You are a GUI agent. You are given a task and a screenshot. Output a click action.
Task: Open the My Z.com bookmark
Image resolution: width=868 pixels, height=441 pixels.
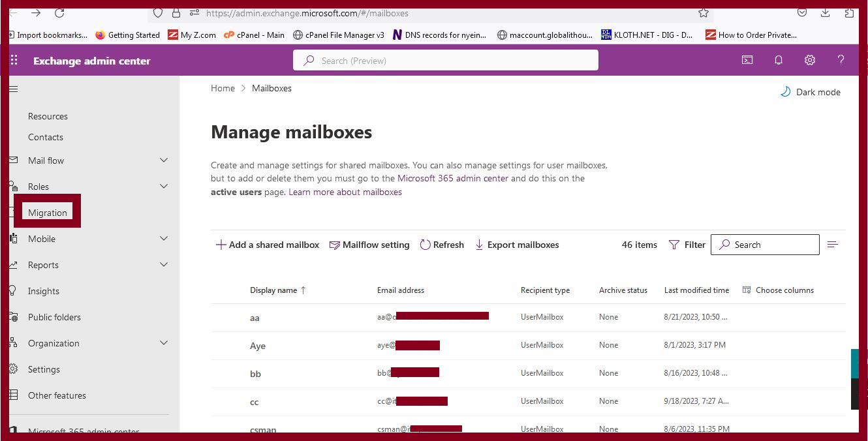tap(192, 35)
